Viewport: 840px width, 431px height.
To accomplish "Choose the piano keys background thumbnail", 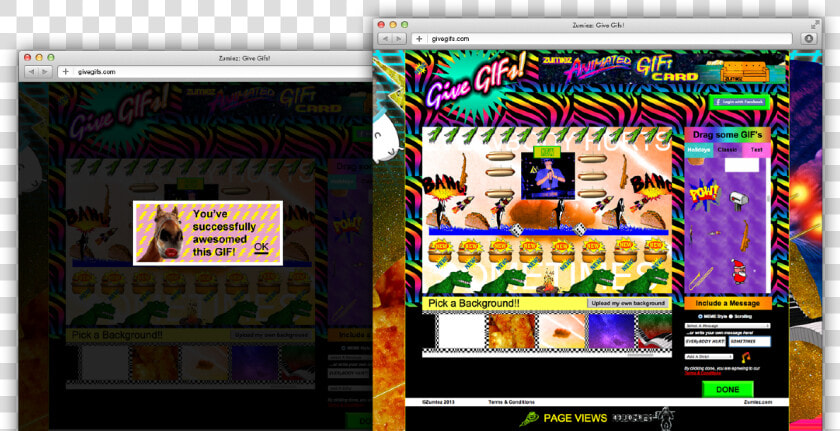I will (x=655, y=331).
